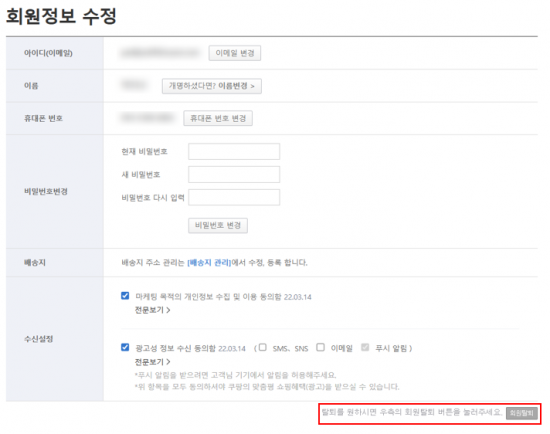Select the 회원정보 수정 heading text

[x=61, y=16]
